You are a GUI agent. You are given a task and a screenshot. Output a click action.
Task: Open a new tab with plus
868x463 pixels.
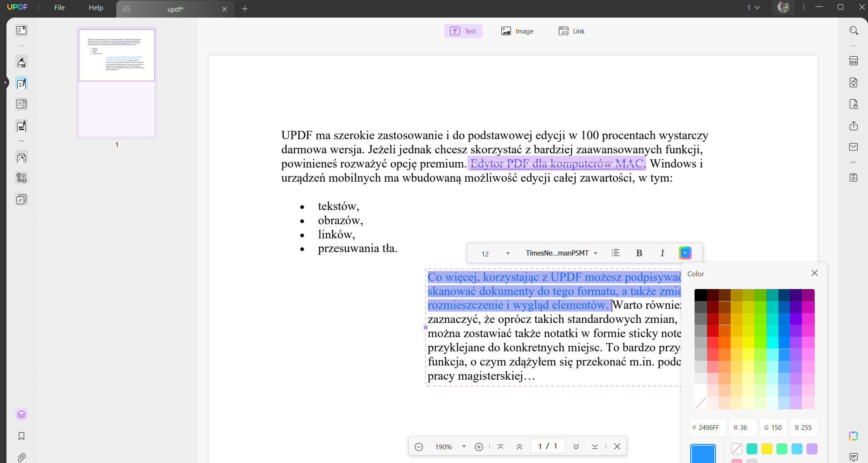point(245,9)
